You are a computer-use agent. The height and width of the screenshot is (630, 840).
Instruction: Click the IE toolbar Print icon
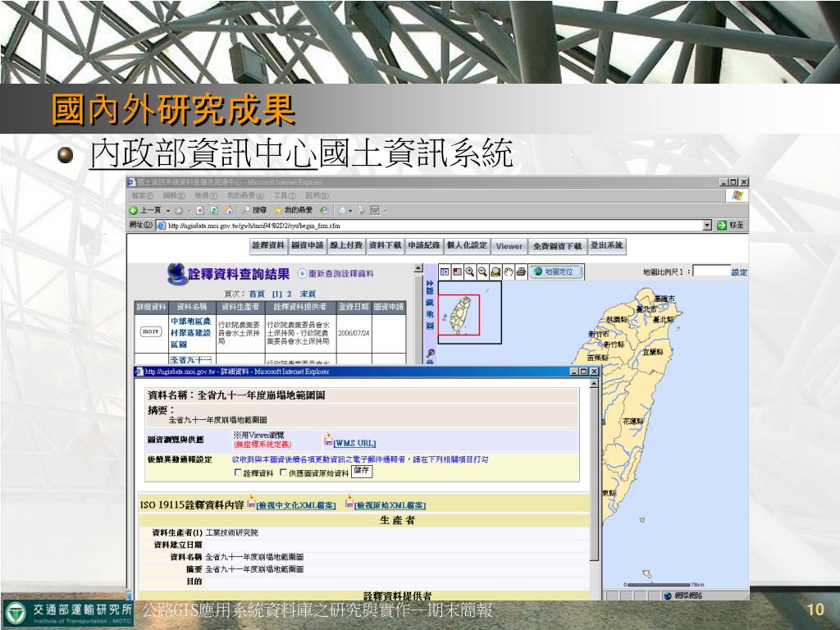pos(362,210)
